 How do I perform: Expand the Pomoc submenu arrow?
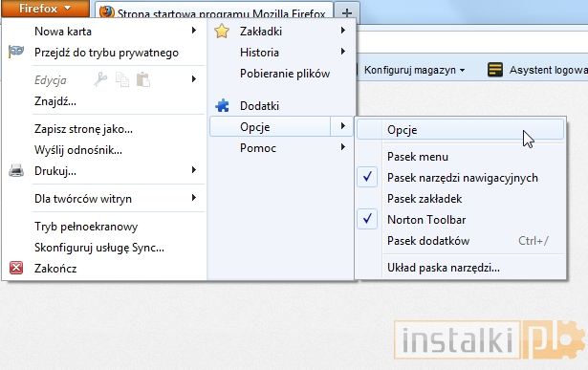coord(342,147)
